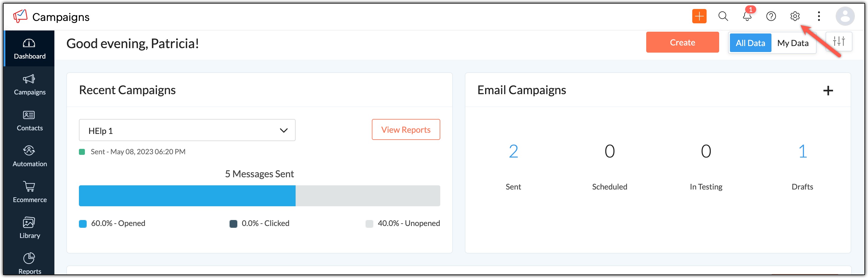Go to Campaigns in the sidebar

29,85
